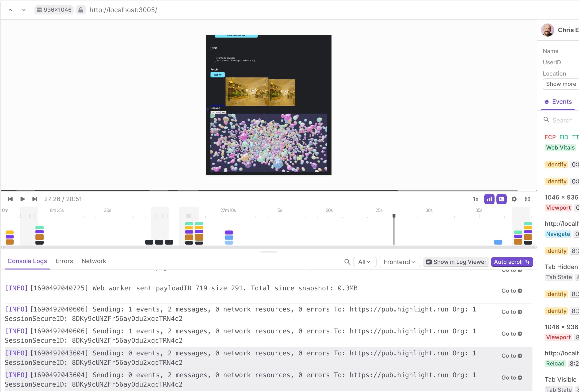Screen dimensions: 579x392
Task: Click the skip forward icon
Action: (35, 199)
